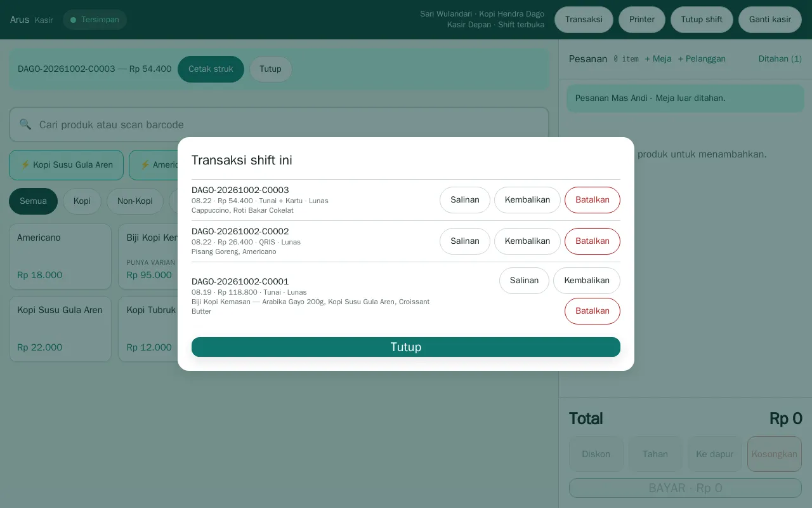Cancel transaction C0002 with Batalkan
Screen dimensions: 812x508
click(x=593, y=241)
